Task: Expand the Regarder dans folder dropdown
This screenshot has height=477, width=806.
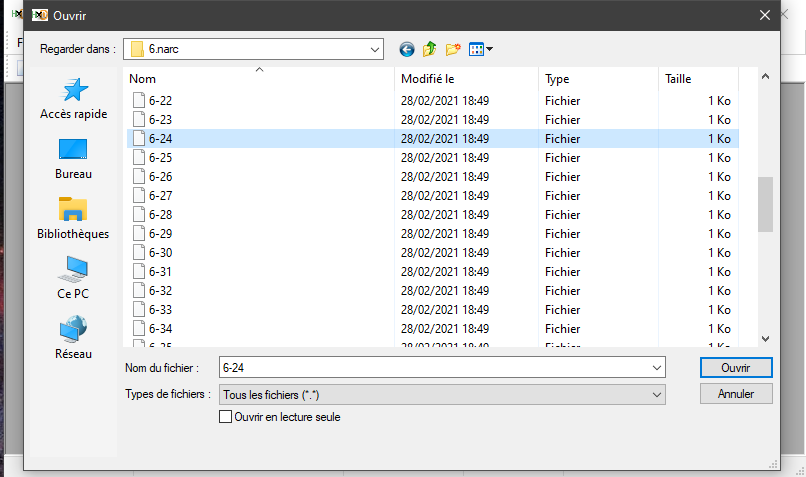Action: pos(375,49)
